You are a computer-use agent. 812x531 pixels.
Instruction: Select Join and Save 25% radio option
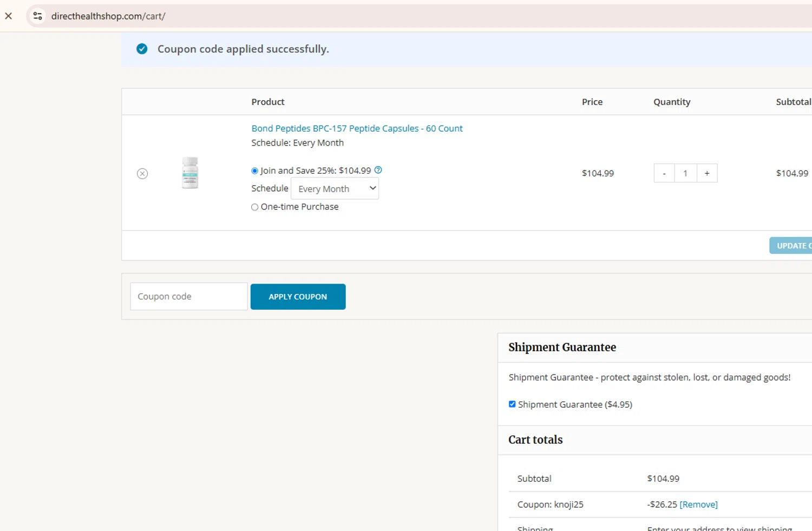254,171
